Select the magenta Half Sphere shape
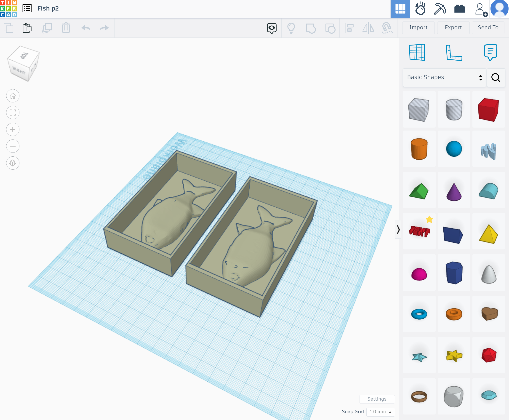 pos(419,273)
